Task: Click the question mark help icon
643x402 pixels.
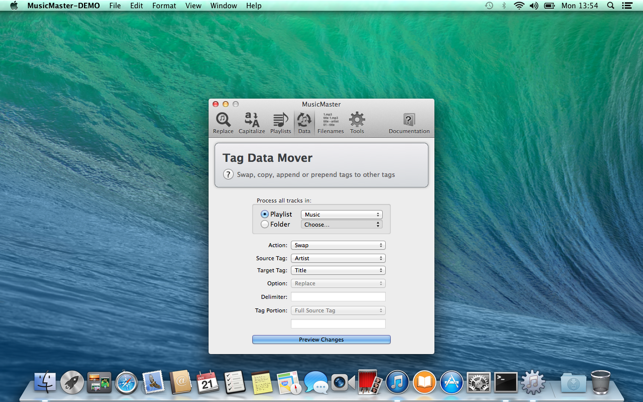Action: pos(228,174)
